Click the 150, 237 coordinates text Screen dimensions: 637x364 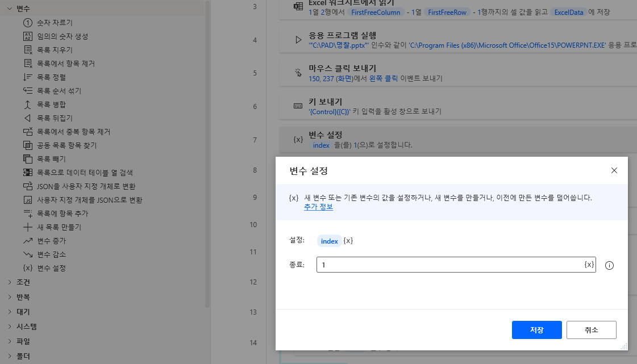pos(321,78)
